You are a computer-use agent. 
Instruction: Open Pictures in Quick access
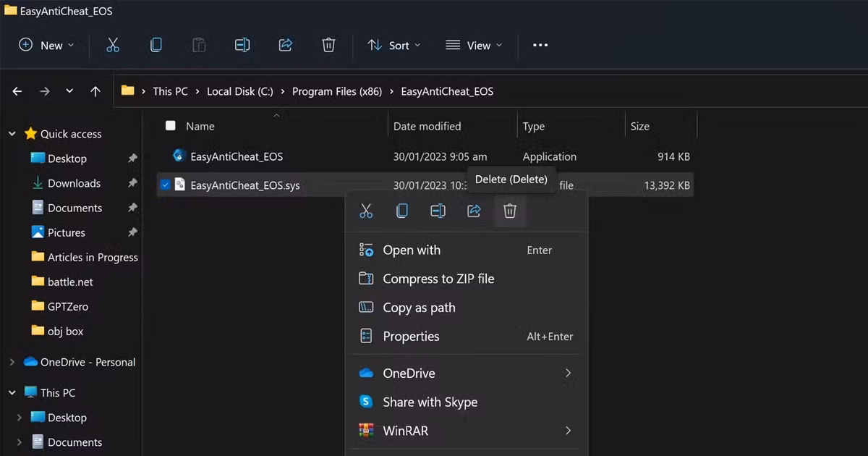67,232
